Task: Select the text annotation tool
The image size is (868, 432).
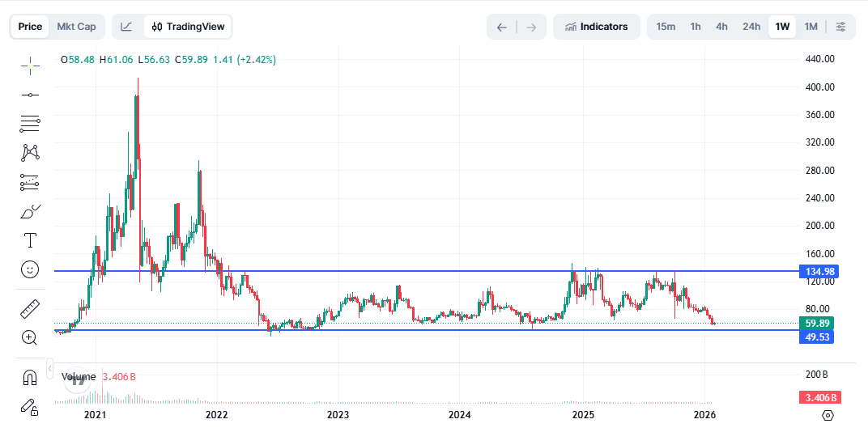Action: pos(30,240)
